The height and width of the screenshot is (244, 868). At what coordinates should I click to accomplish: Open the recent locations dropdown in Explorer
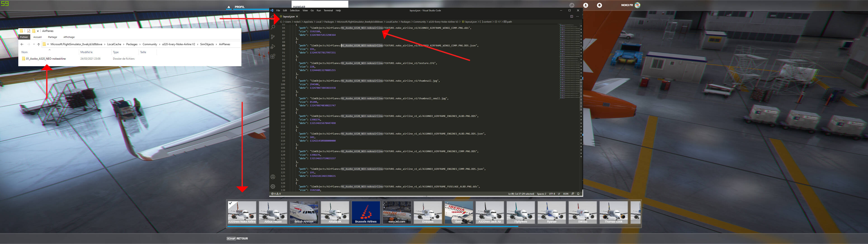click(34, 44)
